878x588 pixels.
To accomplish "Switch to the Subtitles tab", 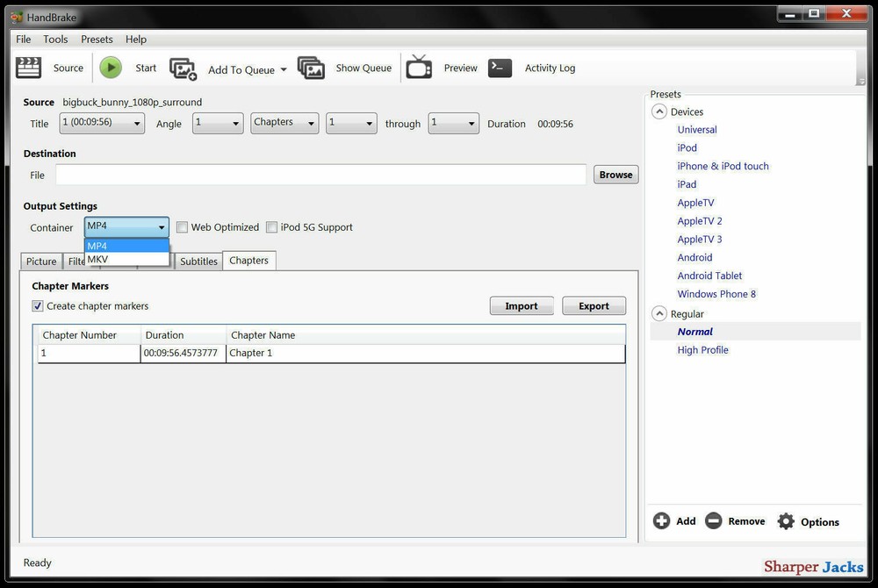I will [198, 261].
